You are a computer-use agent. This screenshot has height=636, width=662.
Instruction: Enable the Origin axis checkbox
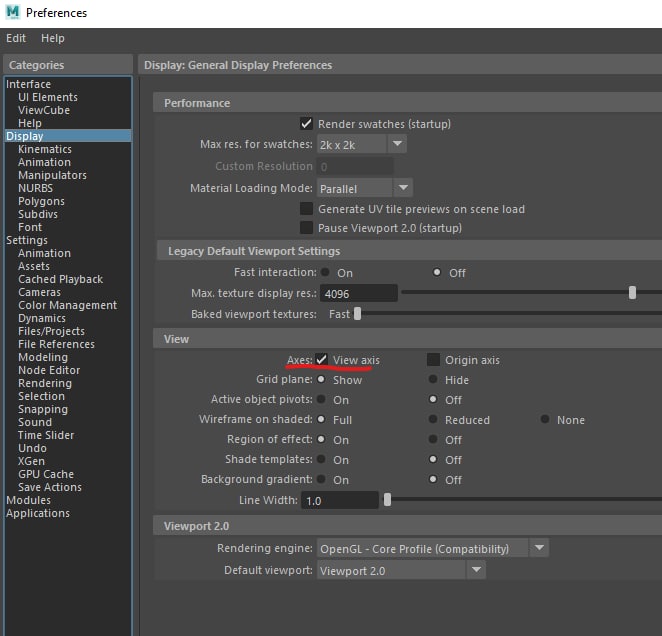pyautogui.click(x=434, y=360)
